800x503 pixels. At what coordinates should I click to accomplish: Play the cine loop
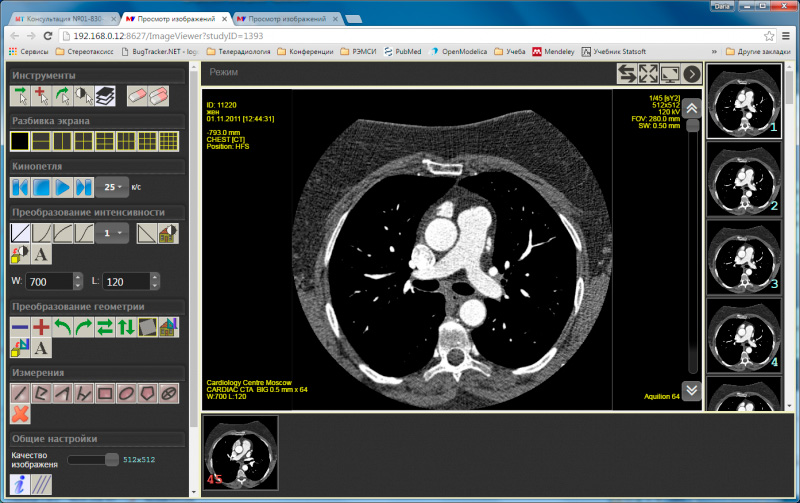pos(62,187)
